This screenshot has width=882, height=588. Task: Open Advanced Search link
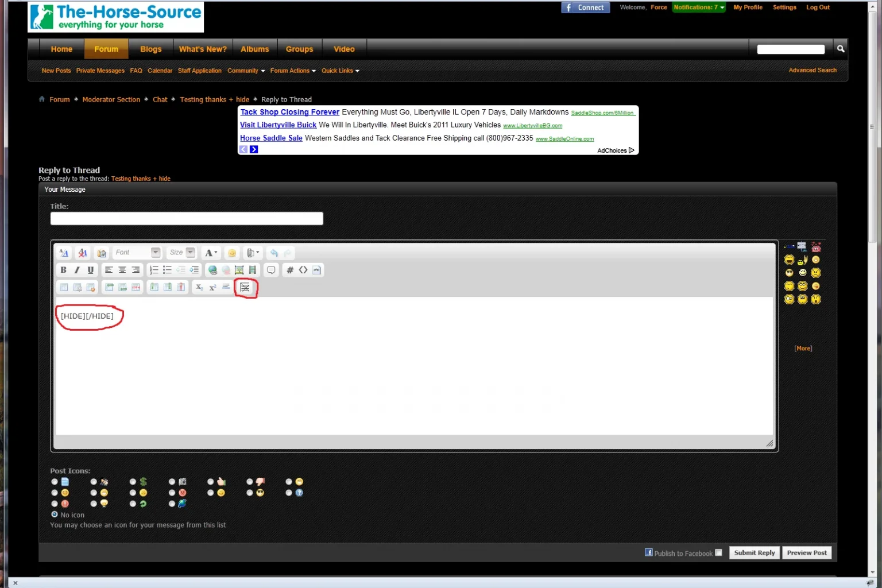813,70
